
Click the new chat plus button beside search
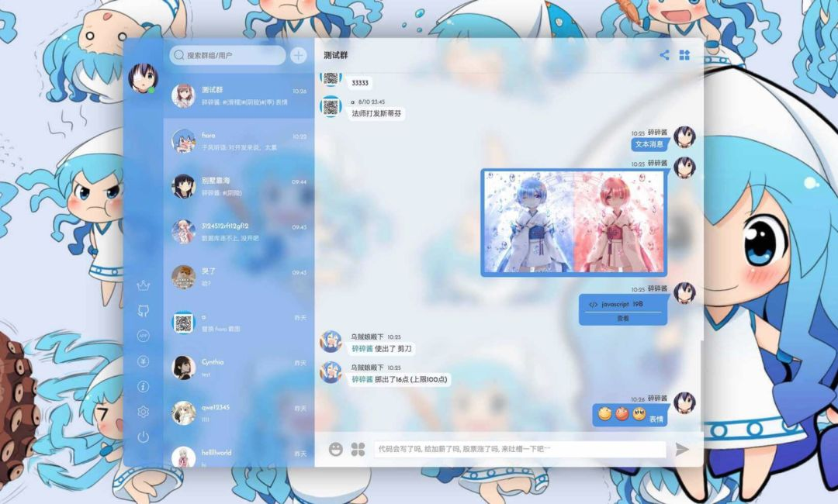point(297,55)
